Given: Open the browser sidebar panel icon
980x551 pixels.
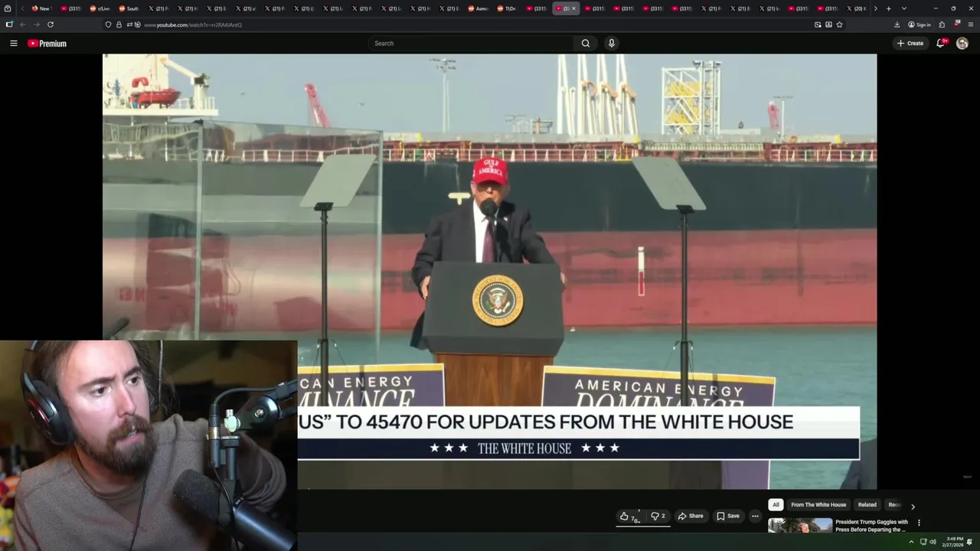Looking at the screenshot, I should click(9, 24).
